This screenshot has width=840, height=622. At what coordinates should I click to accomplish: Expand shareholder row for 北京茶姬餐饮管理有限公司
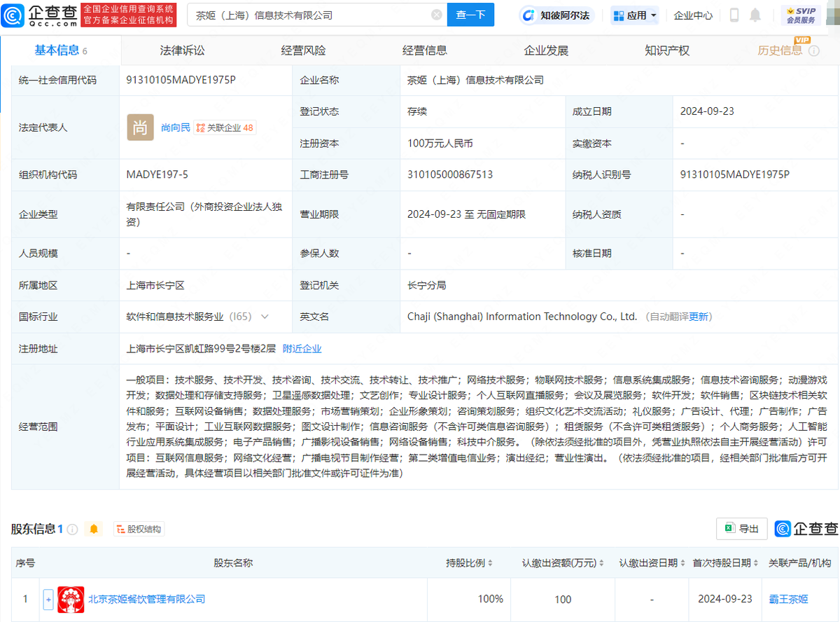47,599
